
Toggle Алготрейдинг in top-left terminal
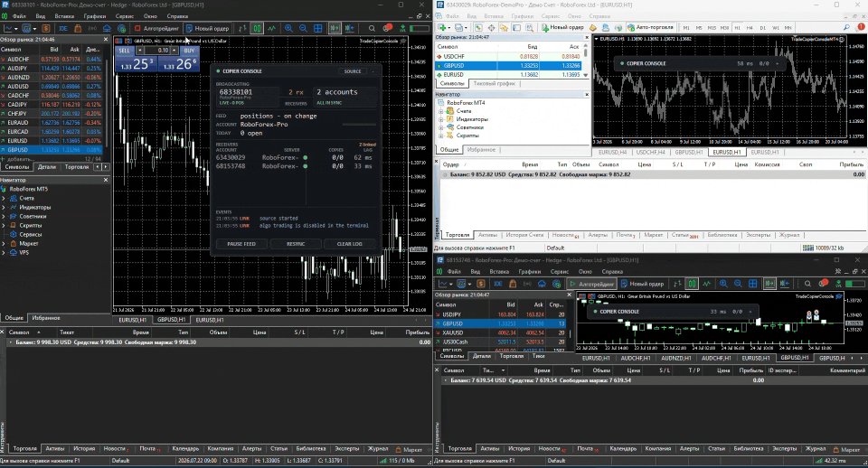point(157,28)
